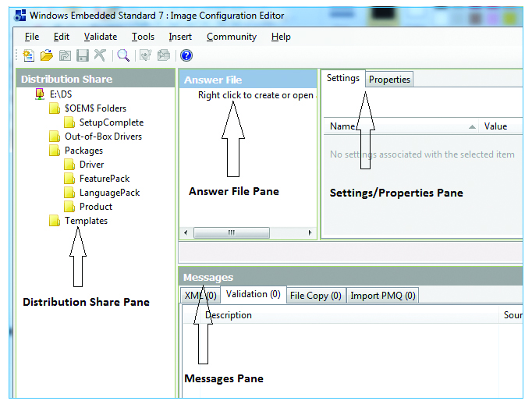Viewport: 532px width, 408px height.
Task: Click the New Answer File toolbar icon
Action: tap(29, 55)
